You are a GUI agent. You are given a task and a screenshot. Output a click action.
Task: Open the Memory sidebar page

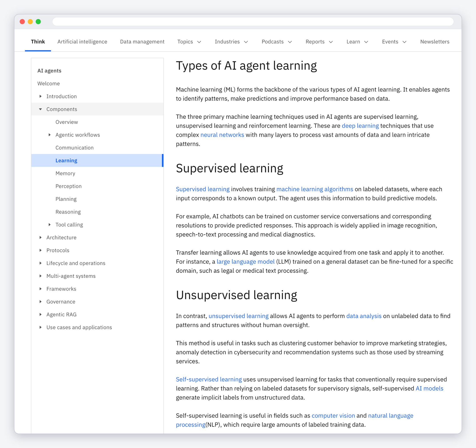pos(65,173)
